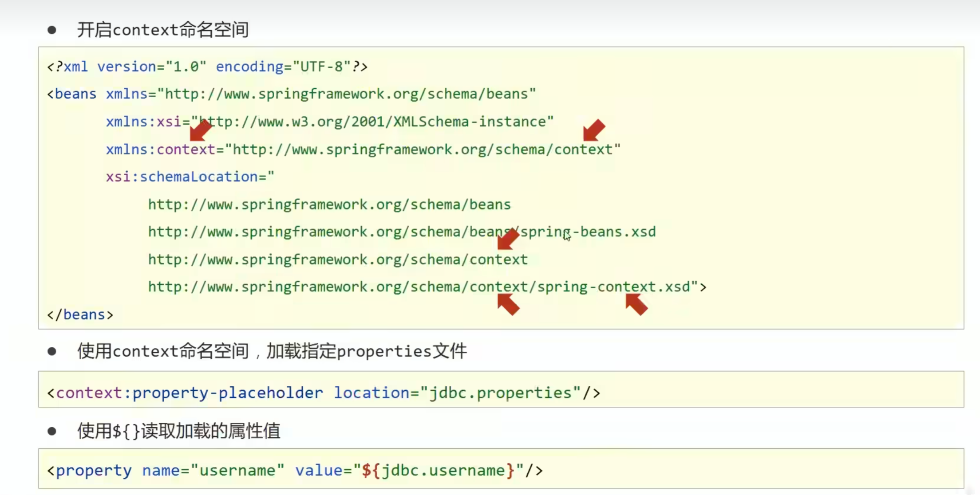Click the bullet dot before 开启context命名空间
The width and height of the screenshot is (980, 495).
point(52,30)
